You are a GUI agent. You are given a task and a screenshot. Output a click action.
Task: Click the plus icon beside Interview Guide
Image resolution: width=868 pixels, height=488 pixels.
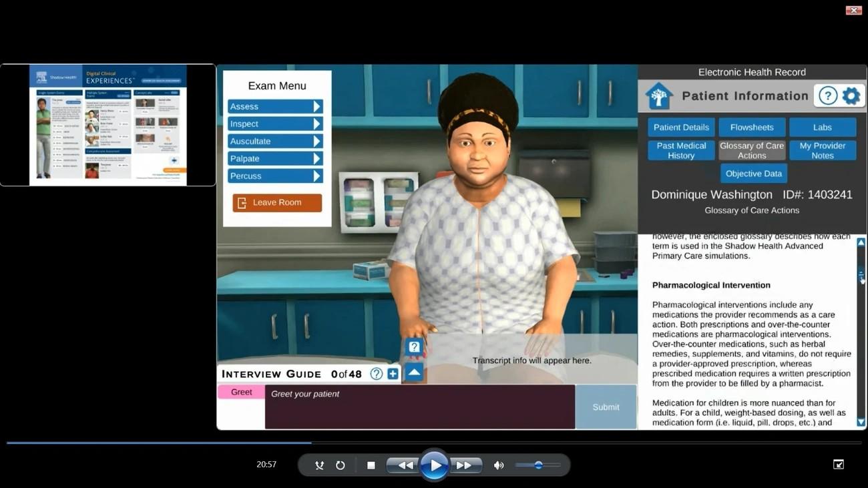[393, 374]
